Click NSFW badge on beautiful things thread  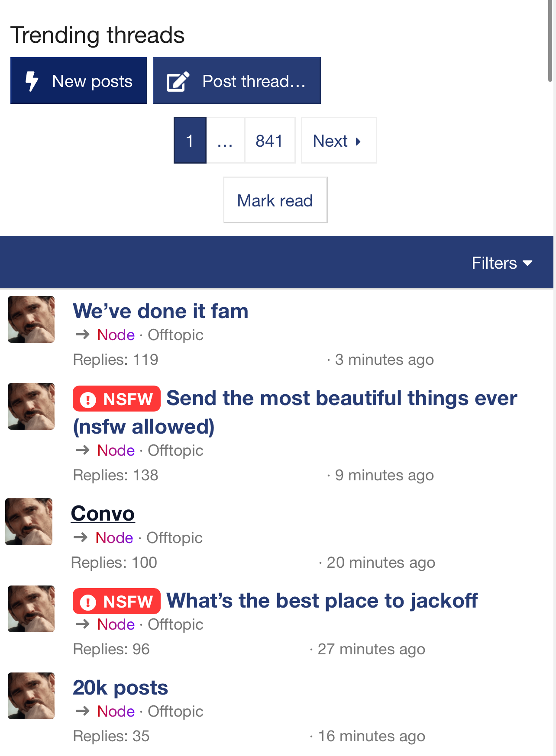116,399
